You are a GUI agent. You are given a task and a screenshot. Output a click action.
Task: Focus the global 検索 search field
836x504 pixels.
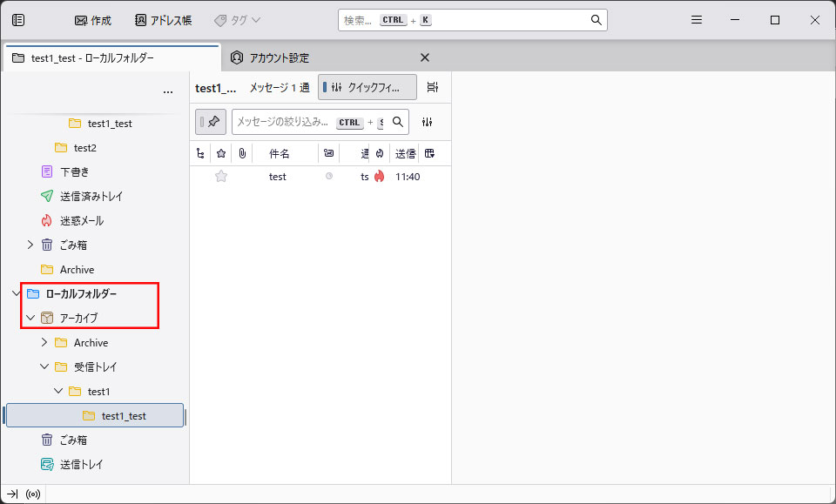point(472,20)
